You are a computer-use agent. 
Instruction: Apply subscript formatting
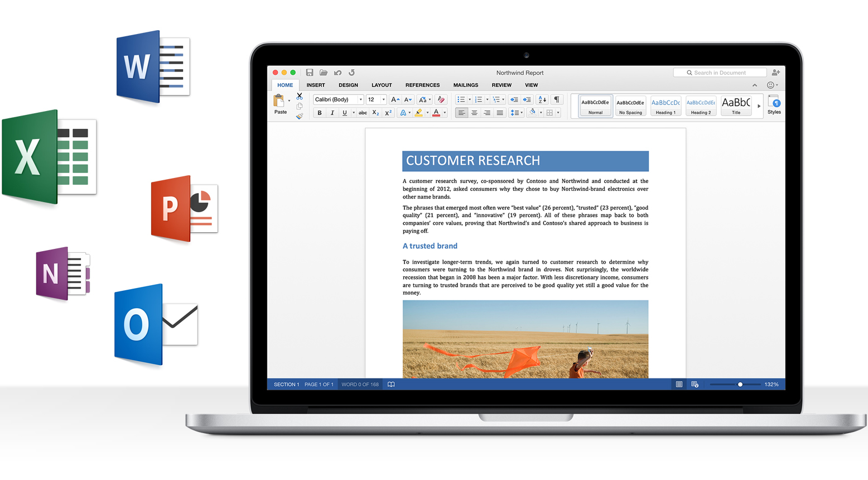(x=376, y=113)
